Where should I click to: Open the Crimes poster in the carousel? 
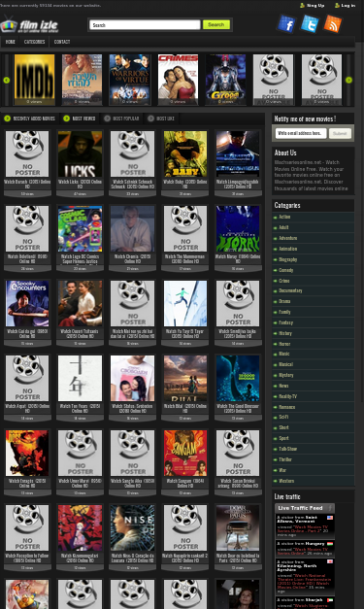(x=178, y=80)
